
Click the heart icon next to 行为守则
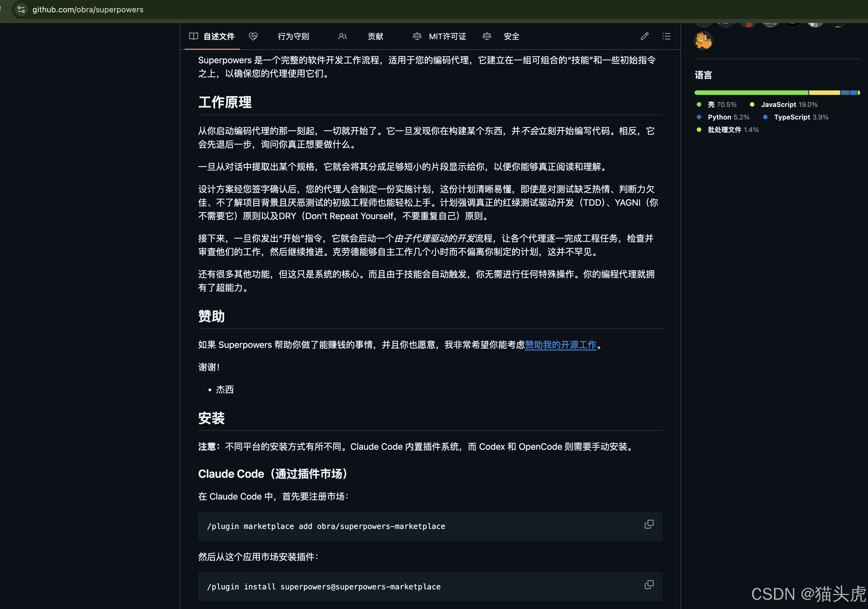point(253,36)
